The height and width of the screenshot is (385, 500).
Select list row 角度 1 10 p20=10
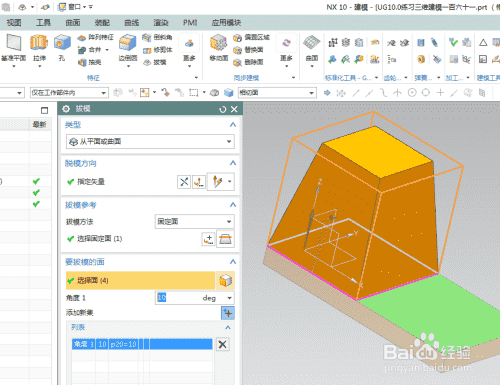(x=142, y=344)
